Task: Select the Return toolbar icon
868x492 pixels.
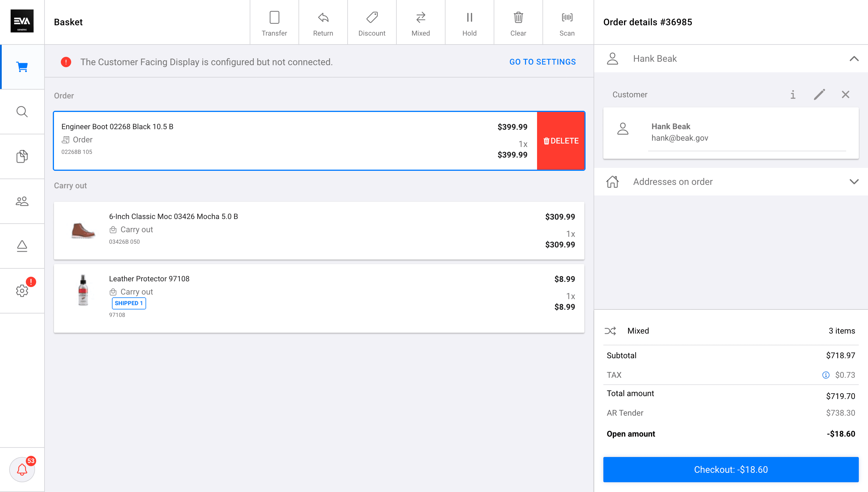Action: click(323, 22)
